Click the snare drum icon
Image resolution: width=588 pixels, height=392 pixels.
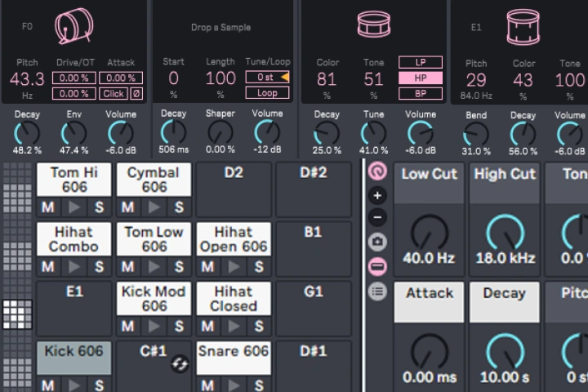[373, 24]
